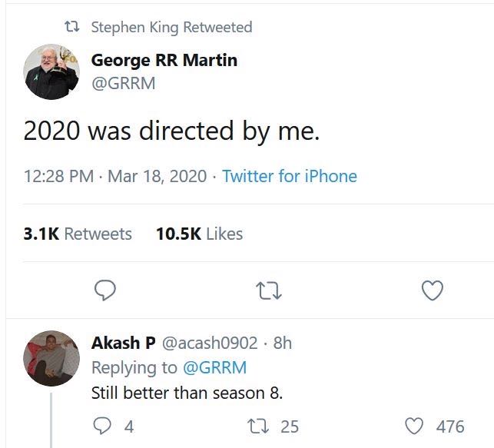Open Akash P's avatar image
Viewport: 494px width, 448px height.
[52, 358]
